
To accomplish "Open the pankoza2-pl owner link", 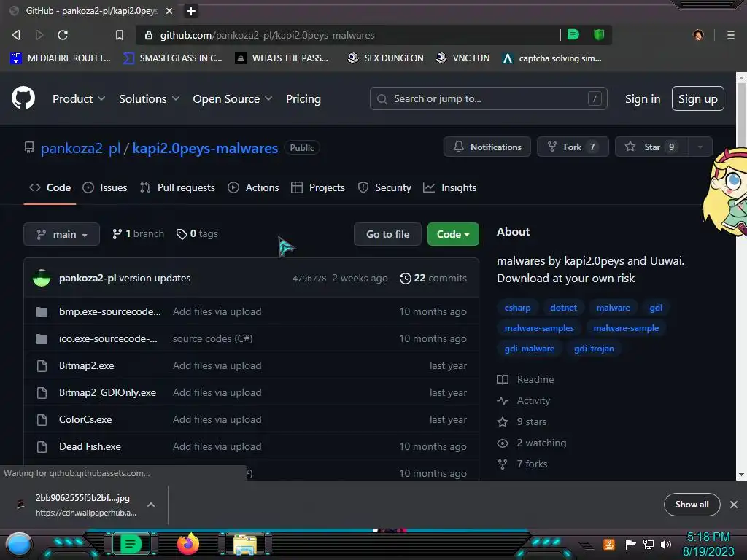I will tap(80, 148).
